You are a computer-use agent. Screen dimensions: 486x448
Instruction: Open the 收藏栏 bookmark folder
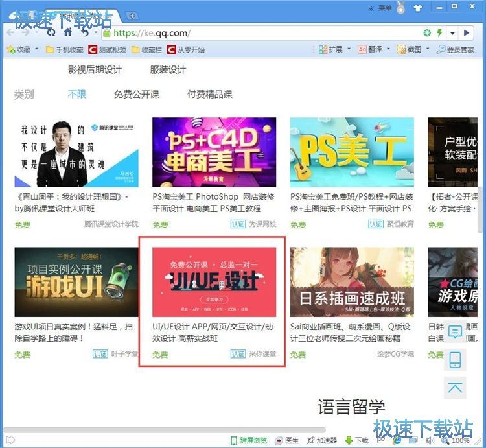[x=146, y=50]
